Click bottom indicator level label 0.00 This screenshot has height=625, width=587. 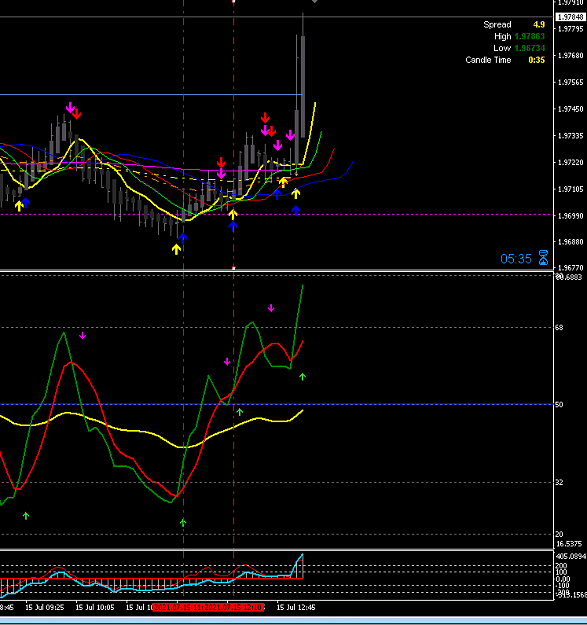tap(563, 579)
